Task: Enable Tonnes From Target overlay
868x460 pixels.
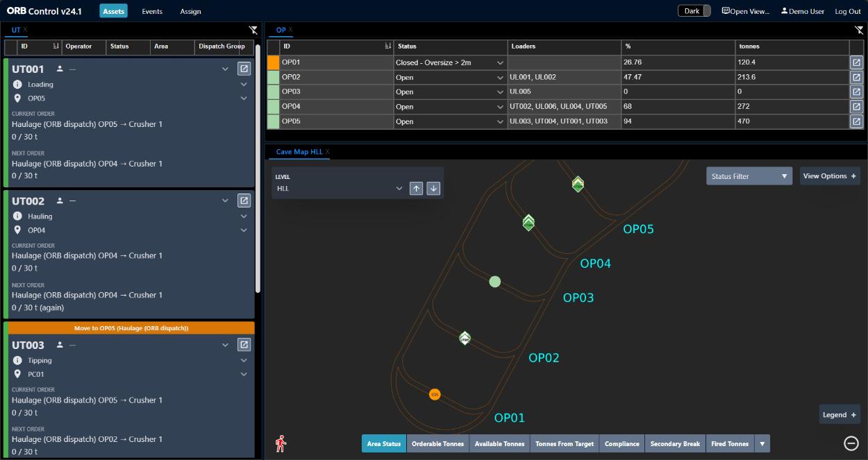Action: coord(565,443)
